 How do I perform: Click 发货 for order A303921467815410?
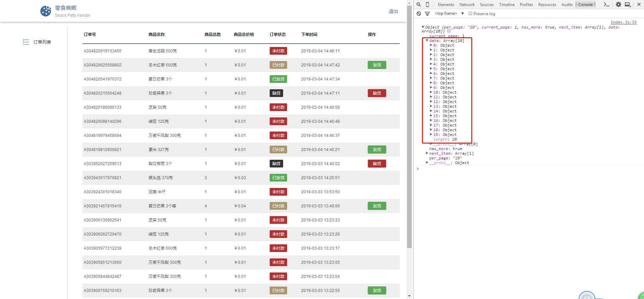point(377,206)
